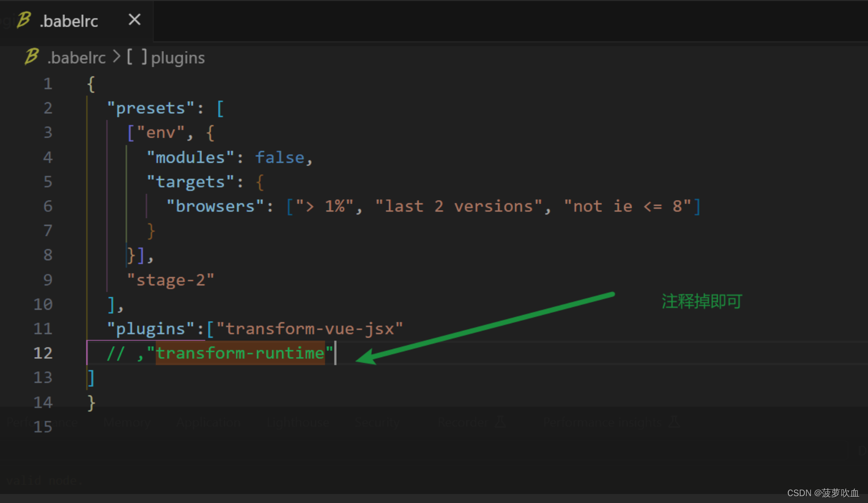Close the .babelrc editor tab
The image size is (868, 503).
point(134,20)
